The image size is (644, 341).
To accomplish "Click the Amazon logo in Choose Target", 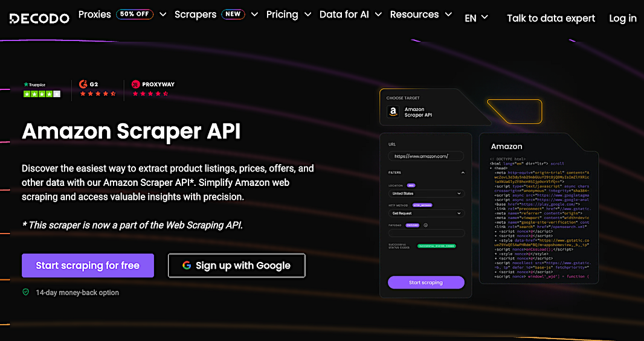I will (393, 112).
